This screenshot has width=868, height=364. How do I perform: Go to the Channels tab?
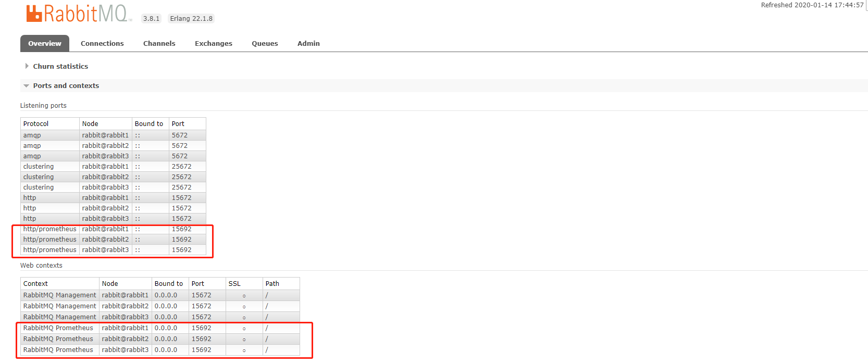[x=159, y=43]
